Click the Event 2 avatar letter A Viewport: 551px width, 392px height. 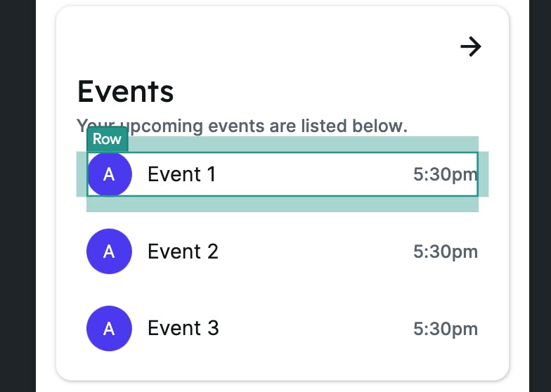(109, 251)
